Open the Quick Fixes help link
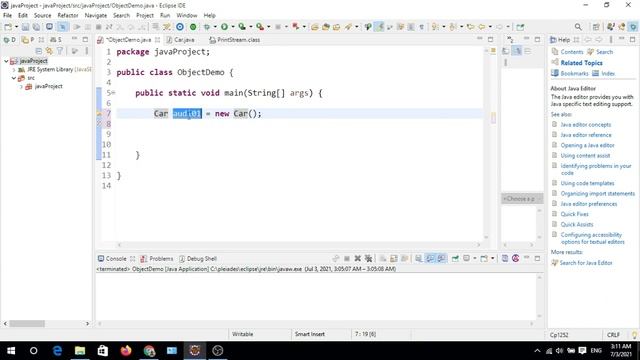 tap(574, 214)
